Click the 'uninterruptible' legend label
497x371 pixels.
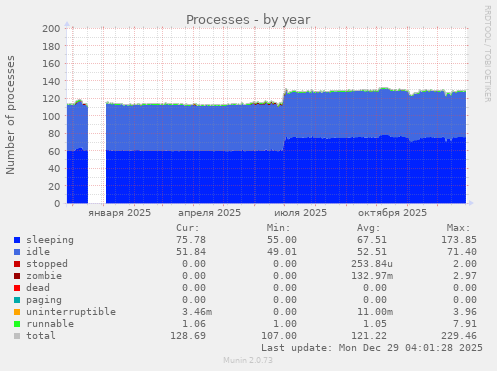71,312
